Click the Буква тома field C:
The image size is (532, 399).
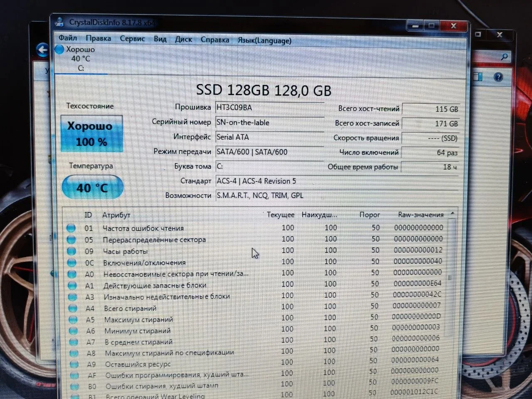(x=269, y=166)
